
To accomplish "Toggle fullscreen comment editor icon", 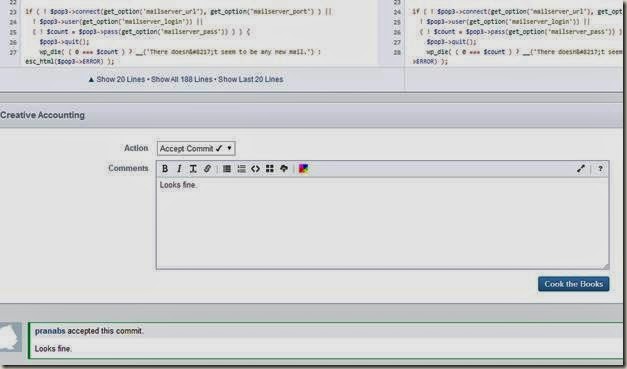I will click(x=581, y=169).
